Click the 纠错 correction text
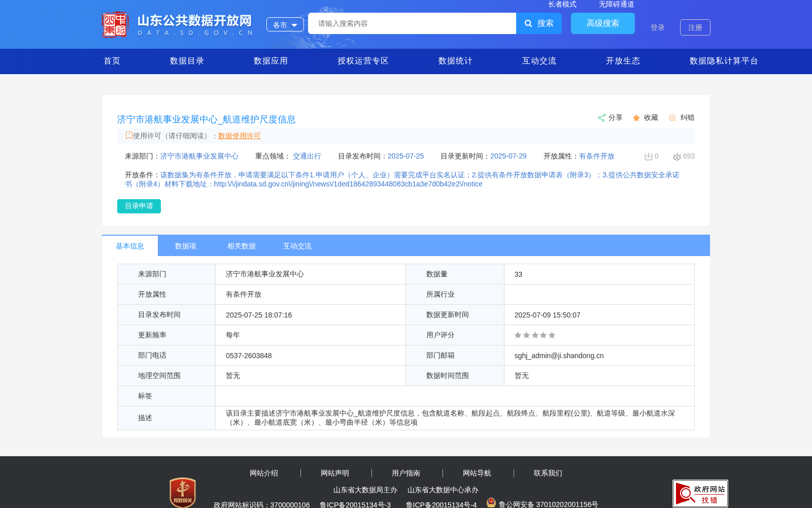 pos(687,118)
